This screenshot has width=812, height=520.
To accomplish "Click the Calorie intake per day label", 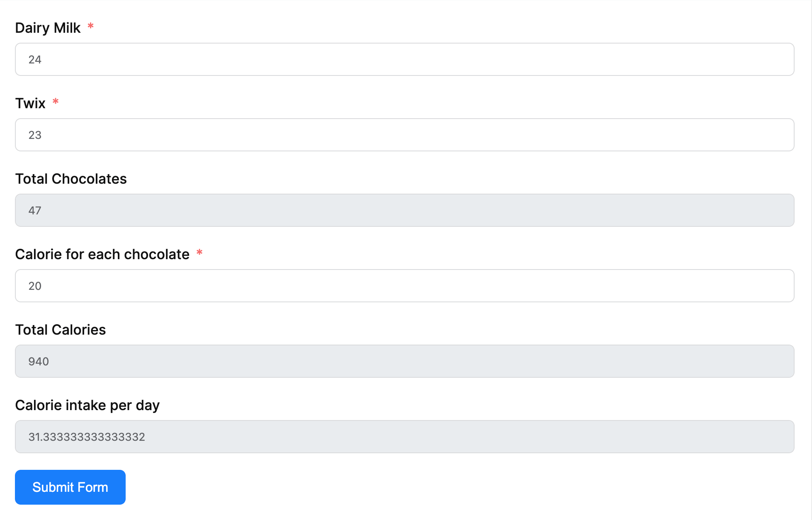I will (x=87, y=405).
